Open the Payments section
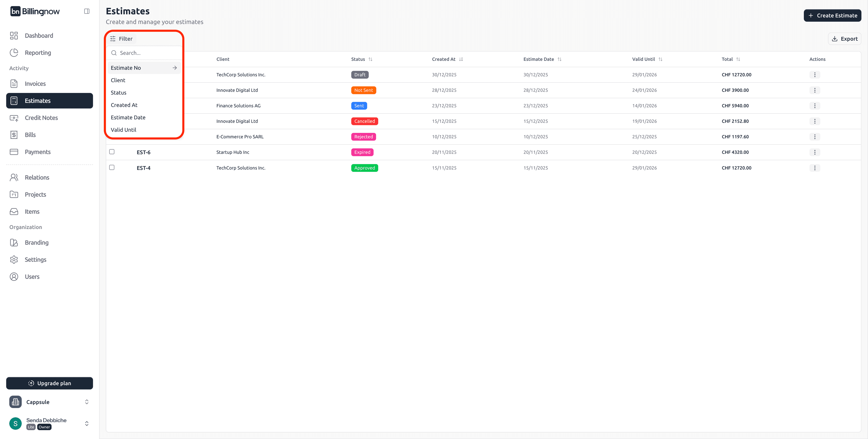 pyautogui.click(x=37, y=152)
